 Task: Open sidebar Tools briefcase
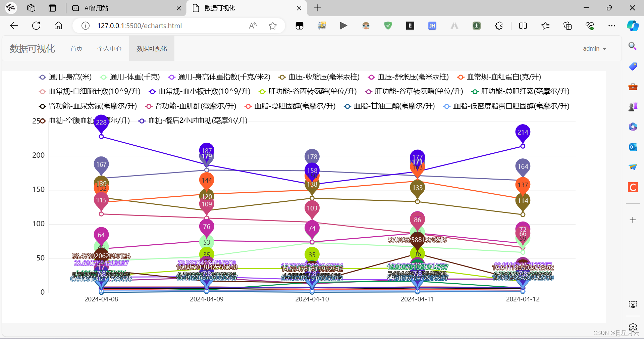click(x=633, y=87)
